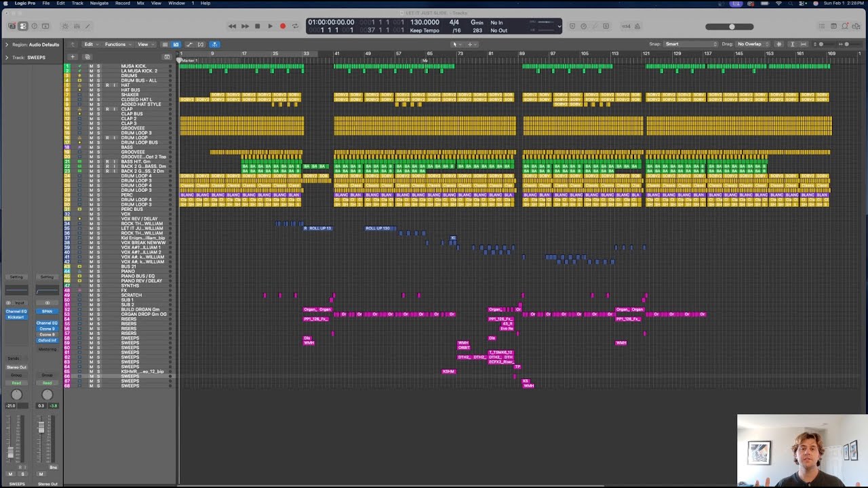
Task: Click the duplicate track icon
Action: (87, 56)
